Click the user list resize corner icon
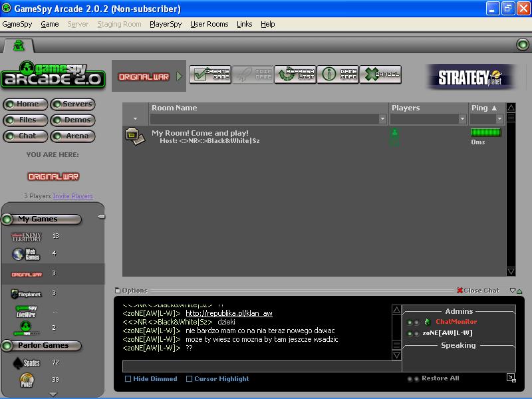This screenshot has height=399, width=532. click(x=511, y=378)
